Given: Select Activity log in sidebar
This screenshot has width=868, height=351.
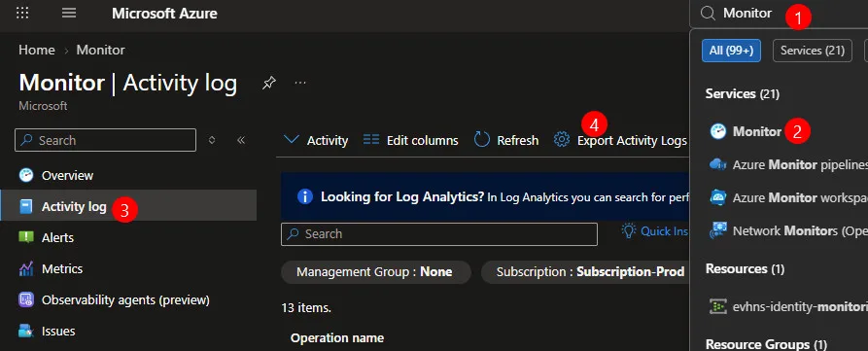Looking at the screenshot, I should 128,206.
